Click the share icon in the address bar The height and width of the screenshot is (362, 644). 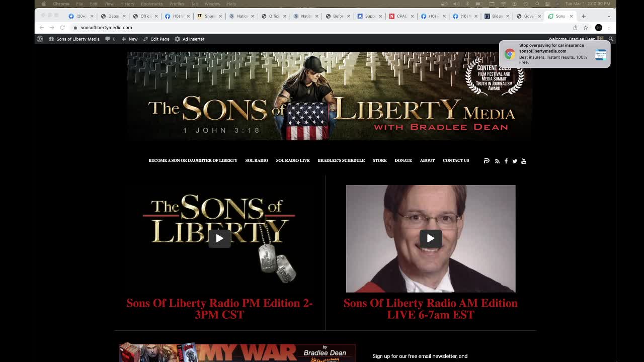point(575,28)
